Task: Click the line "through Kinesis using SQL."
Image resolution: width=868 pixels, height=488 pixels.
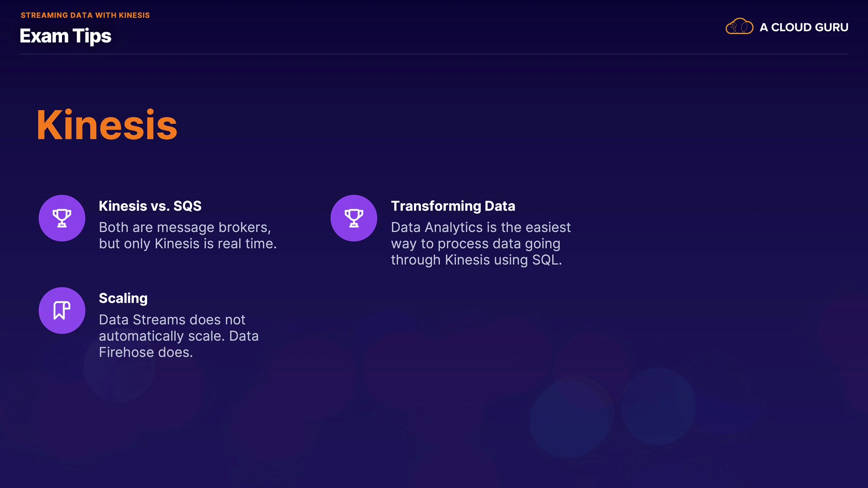Action: coord(476,260)
